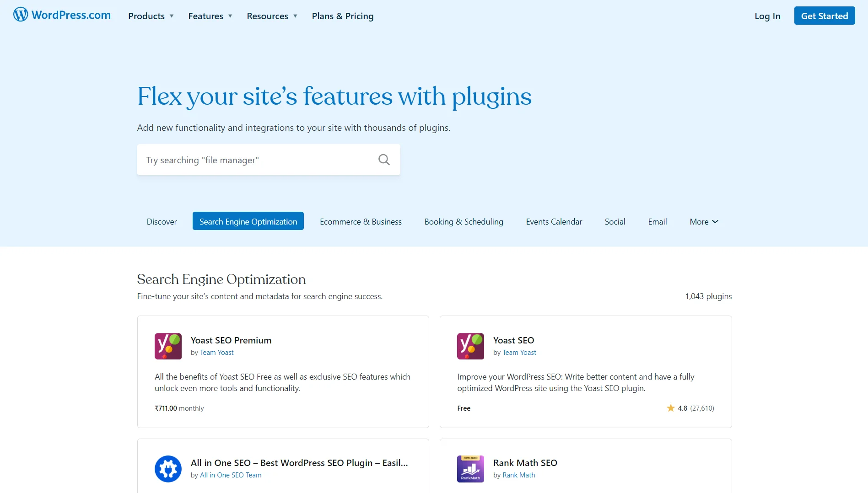Switch to the Discover tab
The image size is (868, 493).
pos(162,221)
